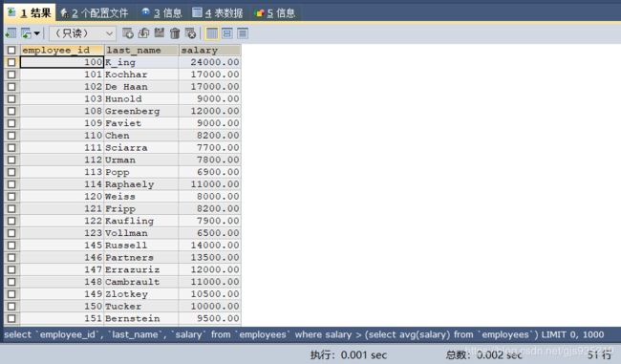Select the salary cell 9500.00
Screen dimensions: 621x364
coord(210,318)
